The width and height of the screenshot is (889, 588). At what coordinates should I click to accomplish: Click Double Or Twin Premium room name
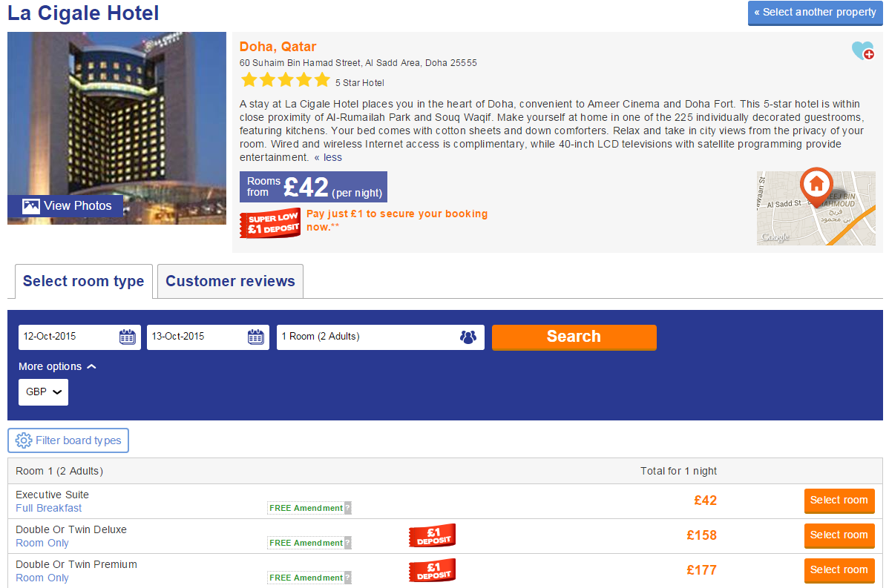(76, 565)
